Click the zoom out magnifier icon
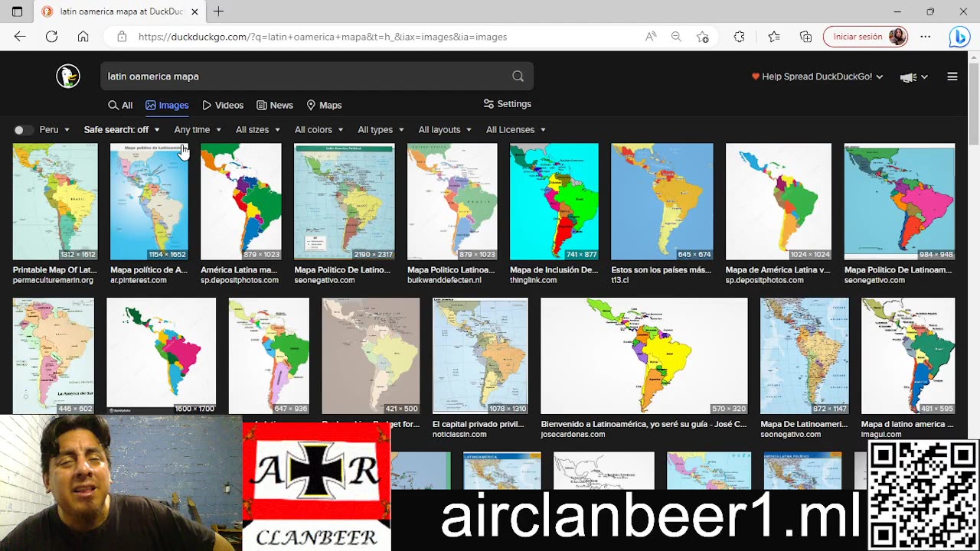The height and width of the screenshot is (551, 980). tap(676, 37)
